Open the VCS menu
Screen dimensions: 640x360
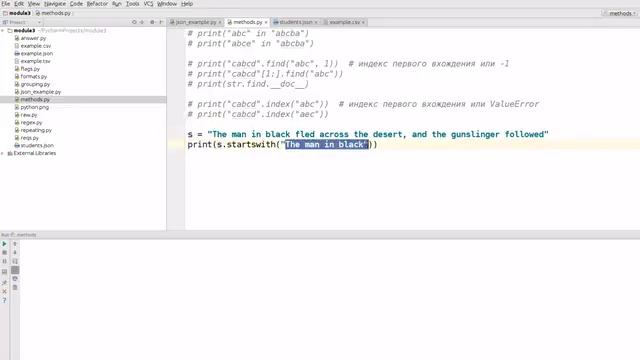pos(148,4)
